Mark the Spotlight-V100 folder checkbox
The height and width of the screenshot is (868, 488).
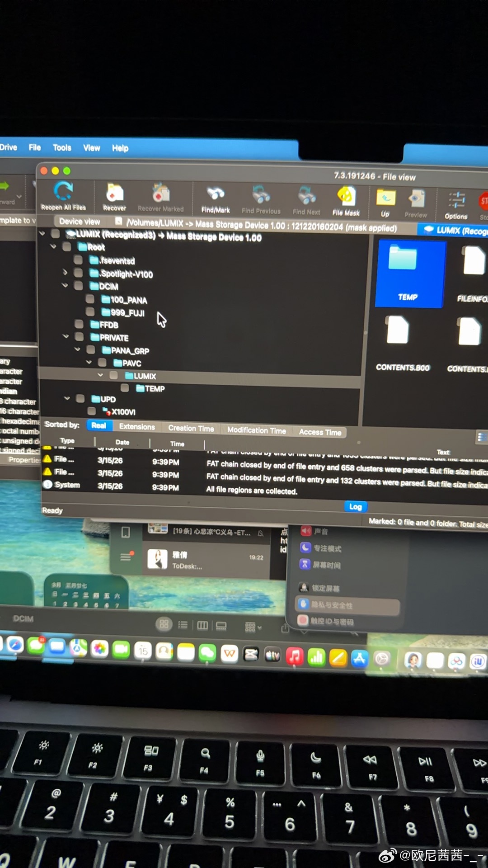pyautogui.click(x=78, y=273)
